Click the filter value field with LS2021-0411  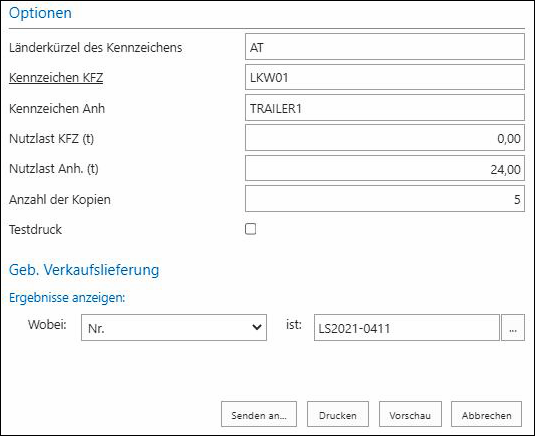pyautogui.click(x=406, y=328)
